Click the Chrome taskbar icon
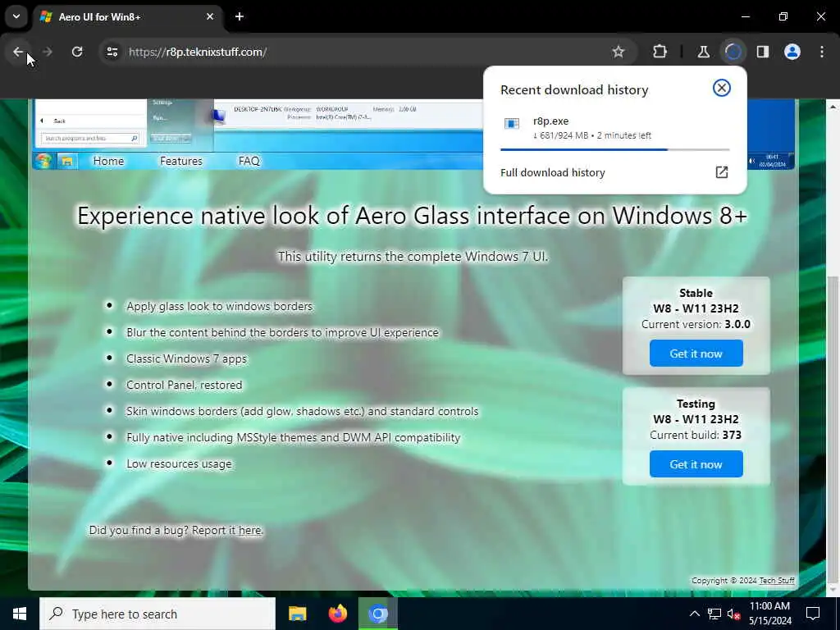Viewport: 840px width, 630px height. point(378,614)
